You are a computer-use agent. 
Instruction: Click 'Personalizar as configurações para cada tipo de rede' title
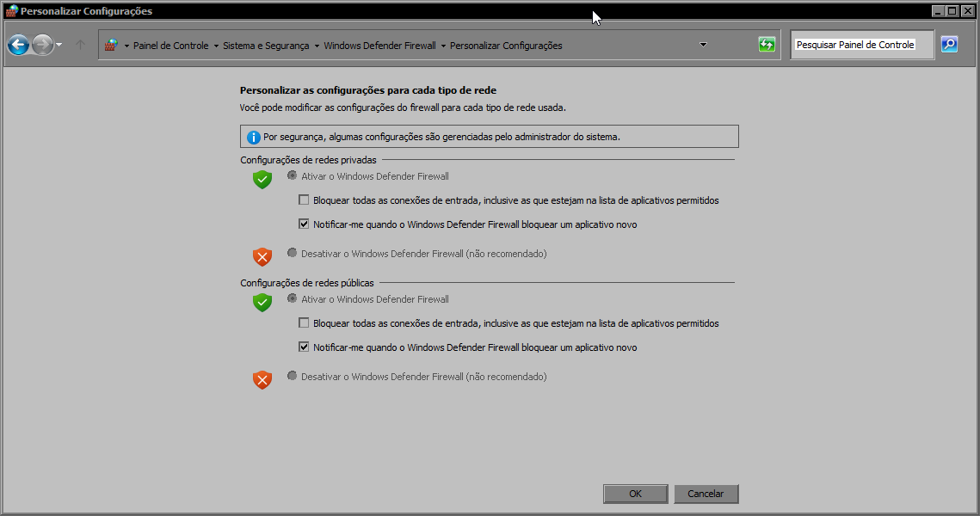(x=368, y=90)
